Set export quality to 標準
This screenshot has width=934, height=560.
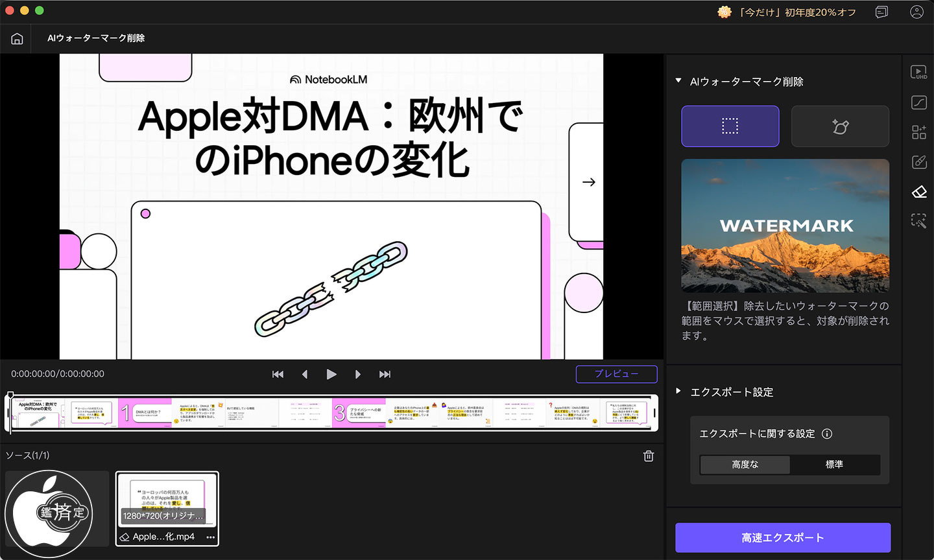(834, 465)
